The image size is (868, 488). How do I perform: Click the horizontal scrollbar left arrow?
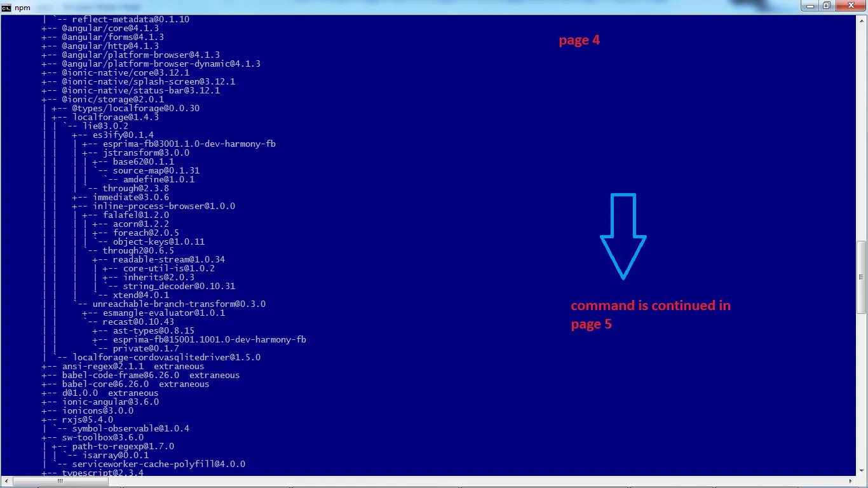6,481
